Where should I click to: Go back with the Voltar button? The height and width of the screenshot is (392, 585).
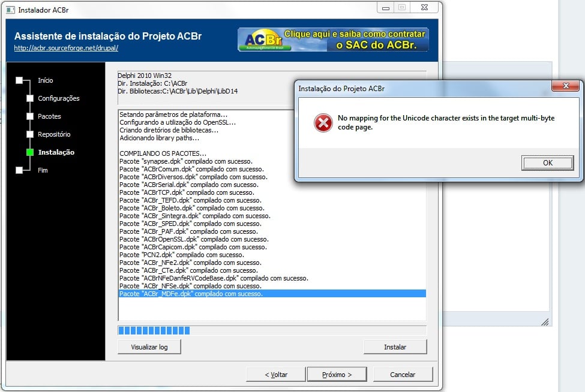(x=276, y=375)
